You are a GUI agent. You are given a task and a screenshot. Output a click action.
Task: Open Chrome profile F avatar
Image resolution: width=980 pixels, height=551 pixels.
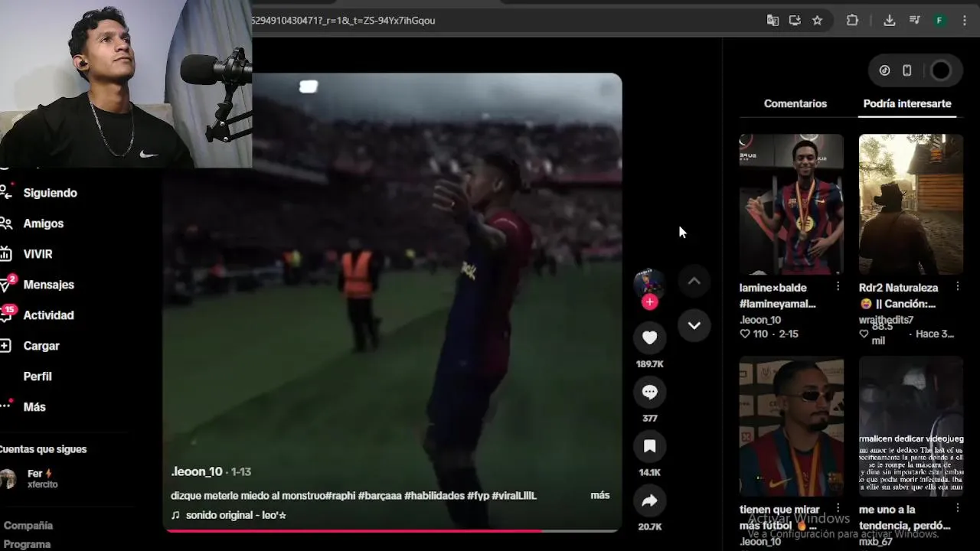[939, 21]
